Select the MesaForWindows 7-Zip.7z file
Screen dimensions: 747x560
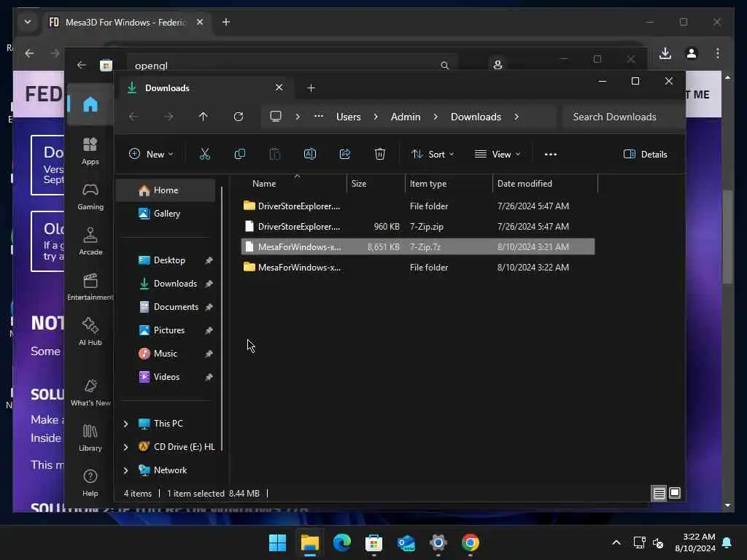pos(418,246)
